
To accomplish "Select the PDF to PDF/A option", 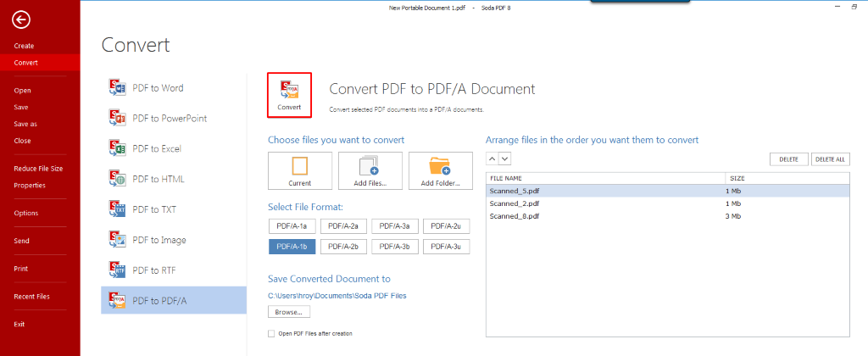I will click(x=174, y=301).
